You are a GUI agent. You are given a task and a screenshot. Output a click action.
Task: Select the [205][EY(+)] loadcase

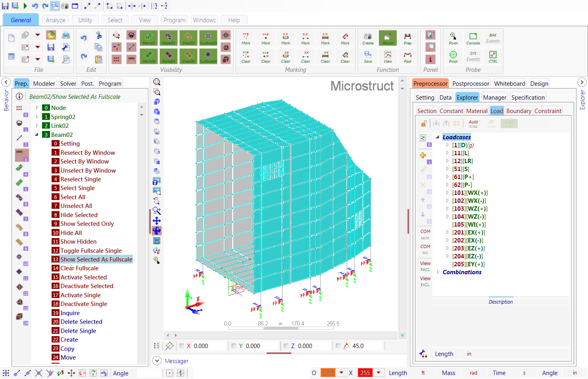468,264
